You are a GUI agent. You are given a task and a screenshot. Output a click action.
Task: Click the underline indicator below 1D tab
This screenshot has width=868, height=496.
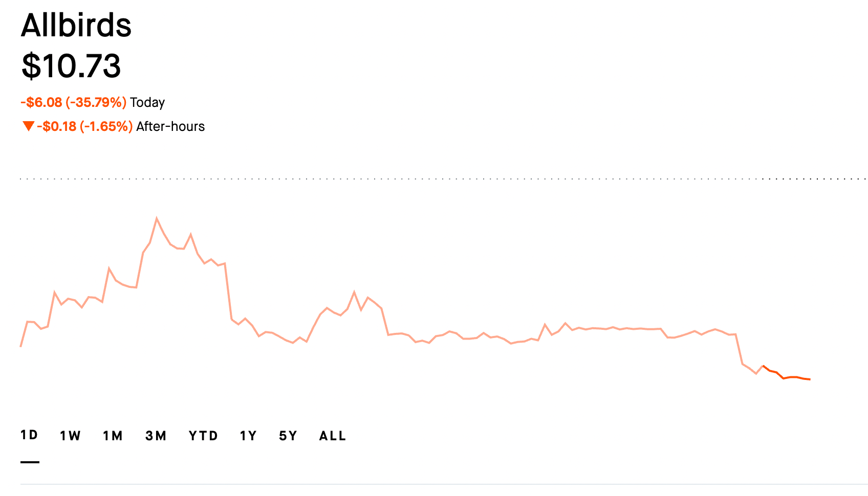30,462
